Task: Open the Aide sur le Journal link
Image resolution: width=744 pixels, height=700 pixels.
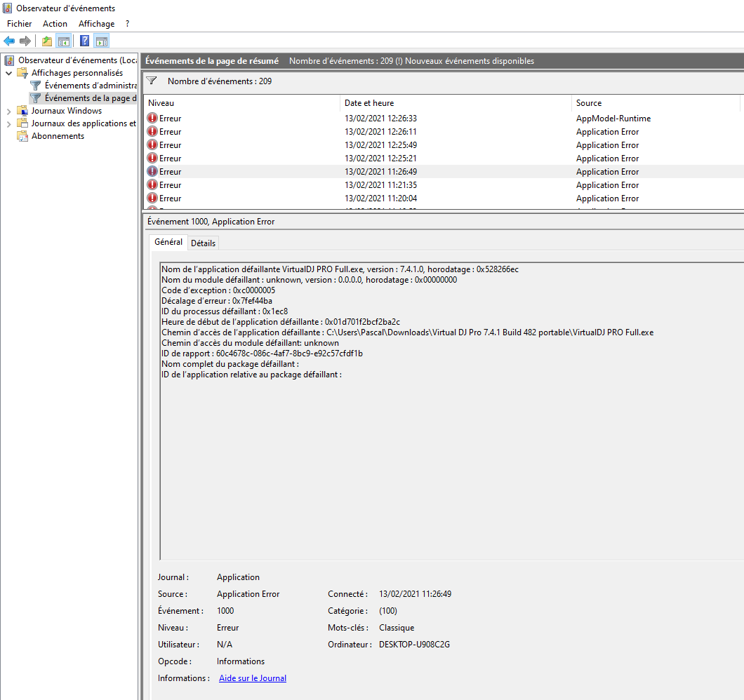Action: click(x=253, y=678)
